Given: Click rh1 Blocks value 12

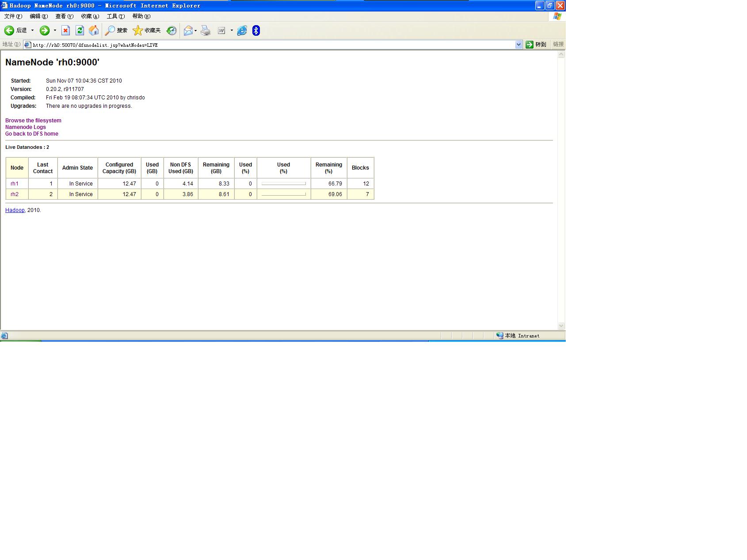Looking at the screenshot, I should pyautogui.click(x=366, y=184).
